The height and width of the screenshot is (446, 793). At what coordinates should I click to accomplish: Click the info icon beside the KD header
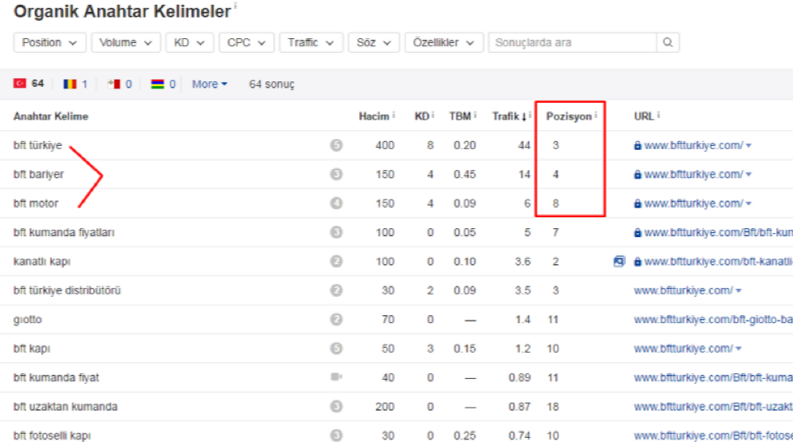click(x=433, y=115)
